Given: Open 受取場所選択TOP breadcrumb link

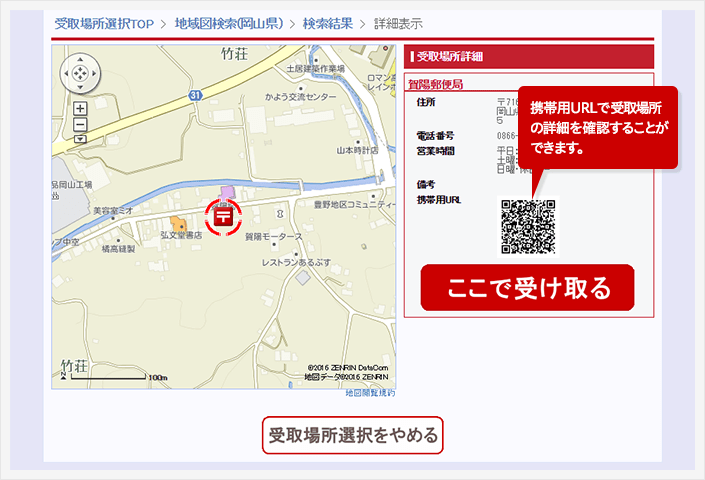Looking at the screenshot, I should coord(104,24).
